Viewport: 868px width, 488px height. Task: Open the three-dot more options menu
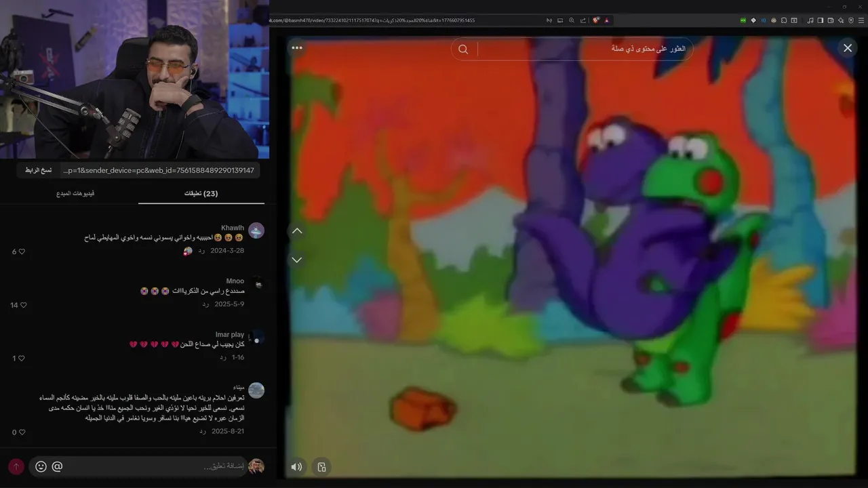pyautogui.click(x=297, y=48)
